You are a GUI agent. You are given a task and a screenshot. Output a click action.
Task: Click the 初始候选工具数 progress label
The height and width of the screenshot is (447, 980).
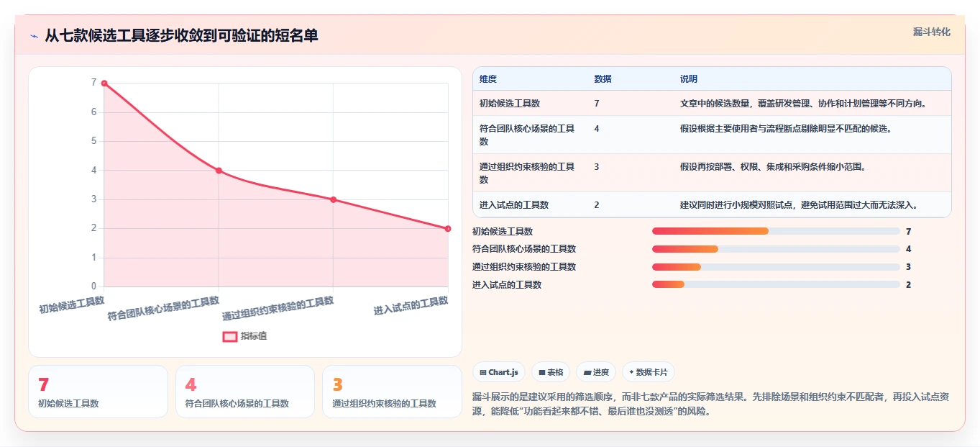coord(503,231)
